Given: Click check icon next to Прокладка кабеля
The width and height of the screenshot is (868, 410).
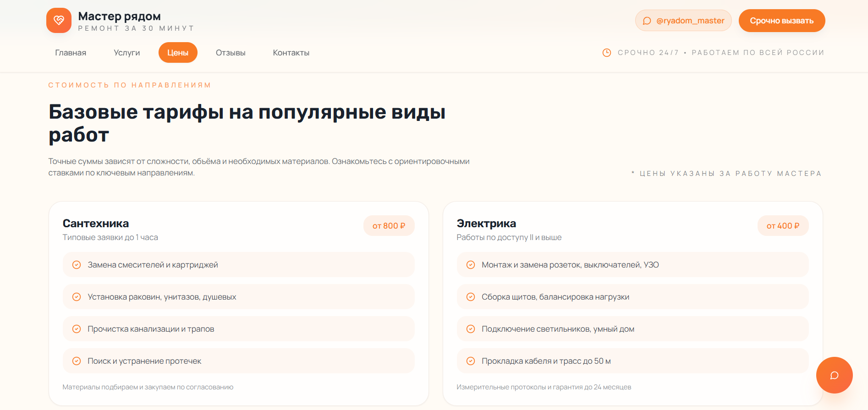Looking at the screenshot, I should 470,361.
